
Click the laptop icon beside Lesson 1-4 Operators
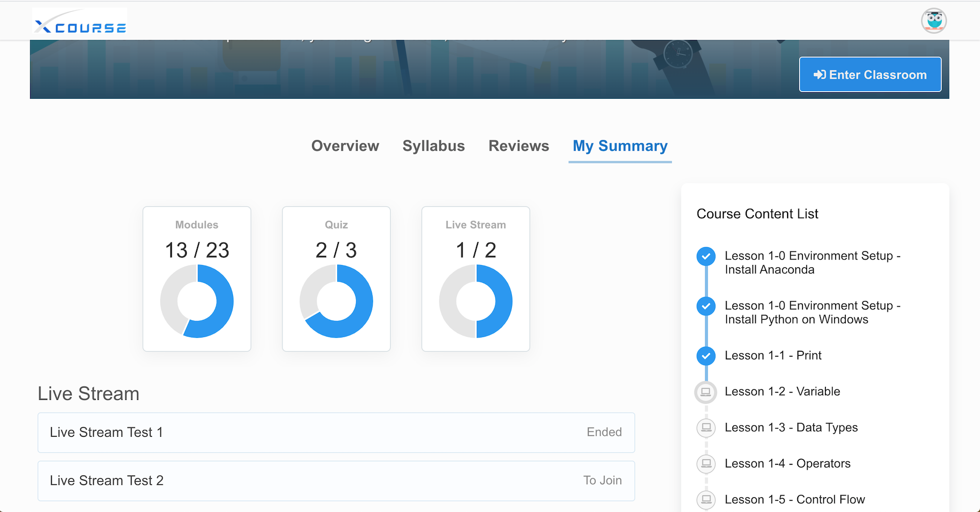(x=706, y=463)
